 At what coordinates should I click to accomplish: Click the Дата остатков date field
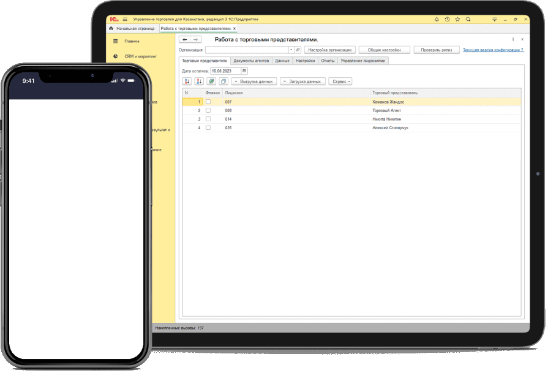pos(225,71)
